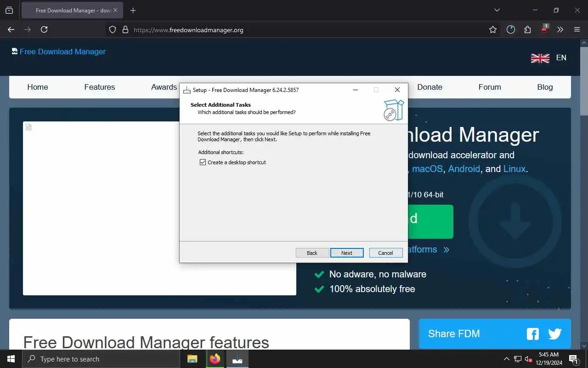
Task: Open File Explorer from the taskbar
Action: click(x=192, y=359)
